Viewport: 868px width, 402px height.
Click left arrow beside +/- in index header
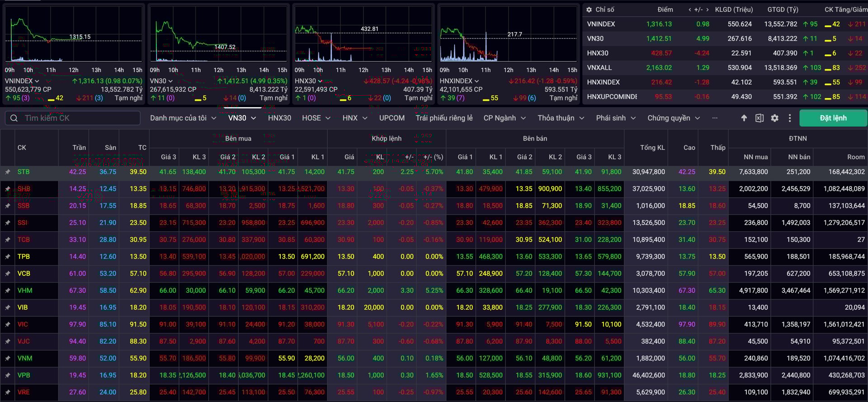(x=689, y=9)
